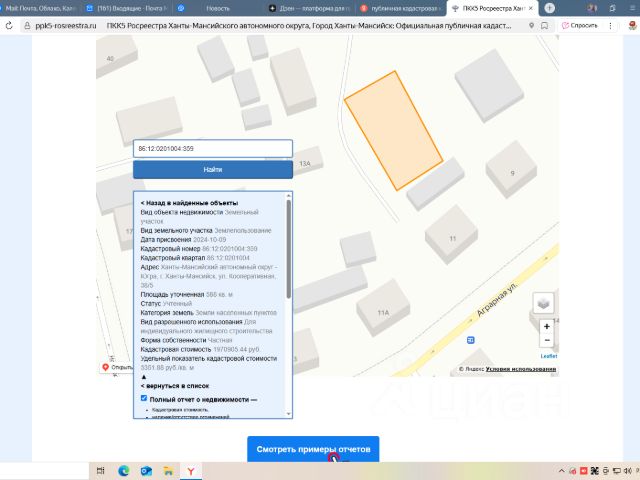Bookmark this page with the bookmark icon
The width and height of the screenshot is (640, 480).
(x=544, y=26)
